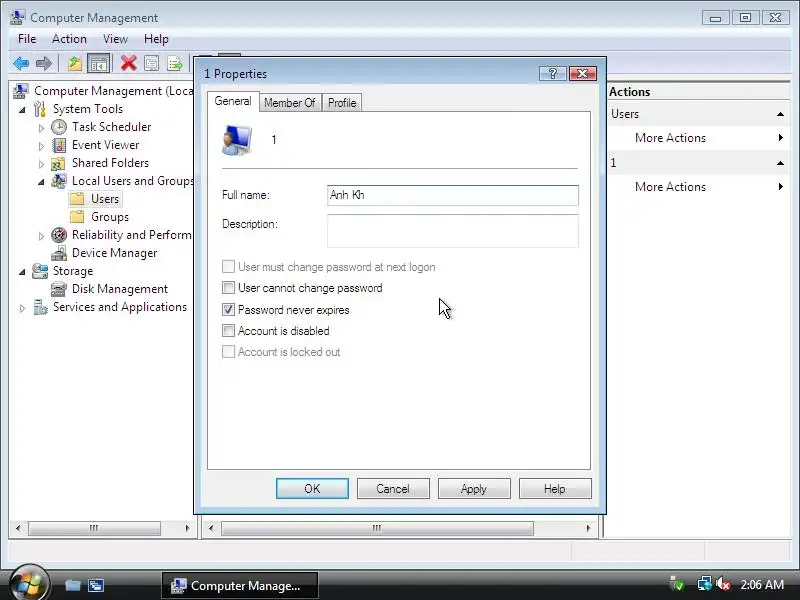Click the Computer Management root node icon
Screen dimensions: 800x600
coord(20,91)
